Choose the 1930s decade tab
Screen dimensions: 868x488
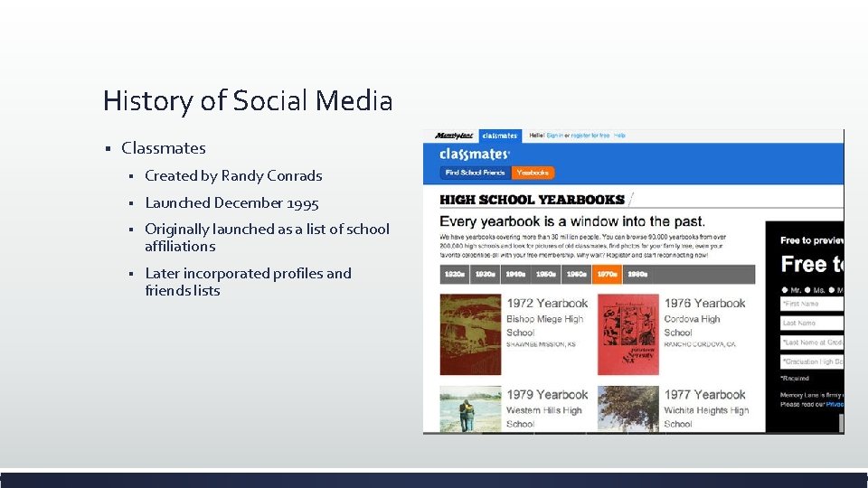[x=485, y=275]
